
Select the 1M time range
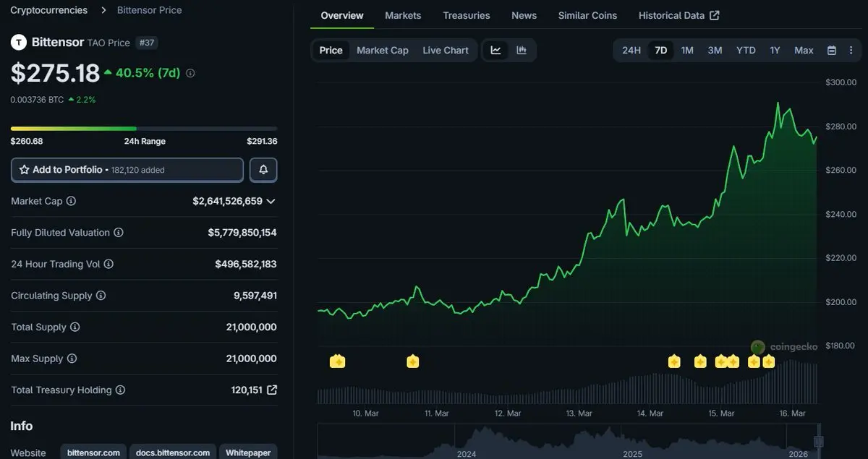[x=687, y=50]
